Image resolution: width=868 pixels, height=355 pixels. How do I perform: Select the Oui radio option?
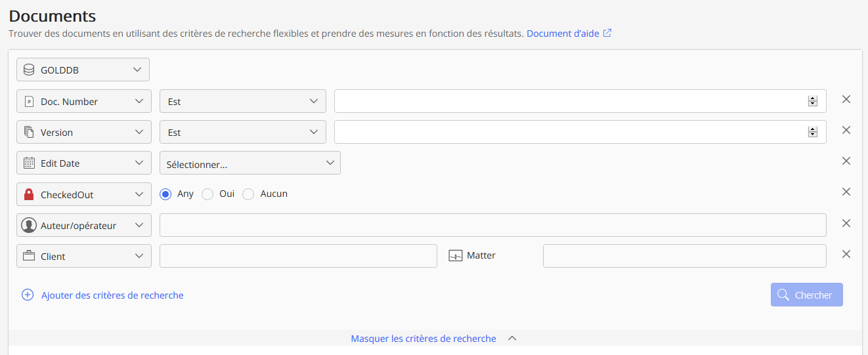click(x=207, y=194)
